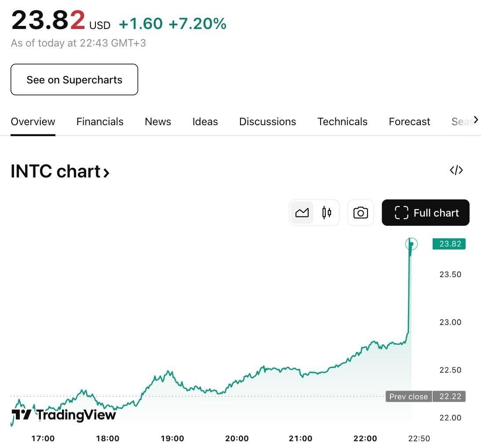Switch to area chart view
The height and width of the screenshot is (448, 481).
point(302,213)
